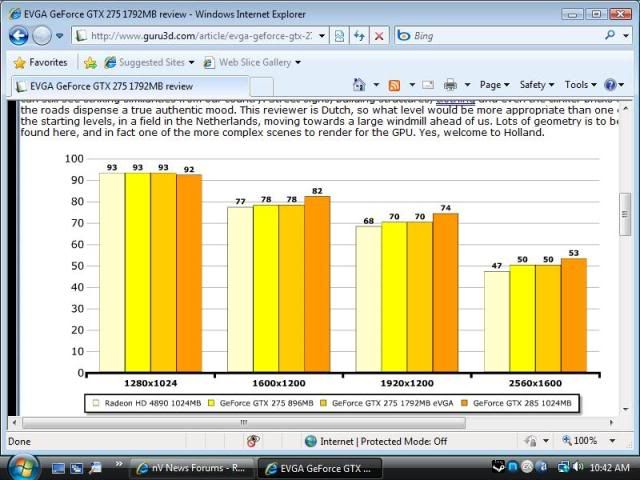Viewport: 640px width, 480px height.
Task: Click the scroll left arrow of the page
Action: click(14, 422)
